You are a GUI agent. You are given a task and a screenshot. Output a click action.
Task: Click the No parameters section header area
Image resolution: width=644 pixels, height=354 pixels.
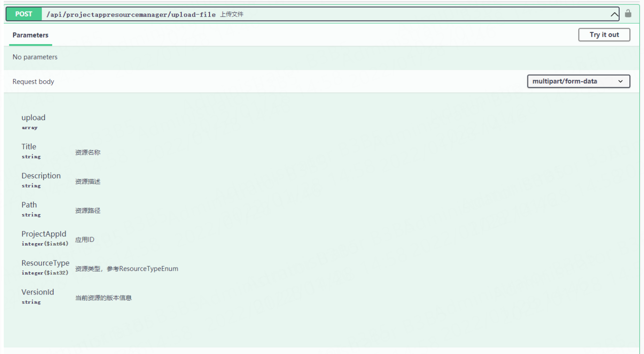[x=35, y=57]
